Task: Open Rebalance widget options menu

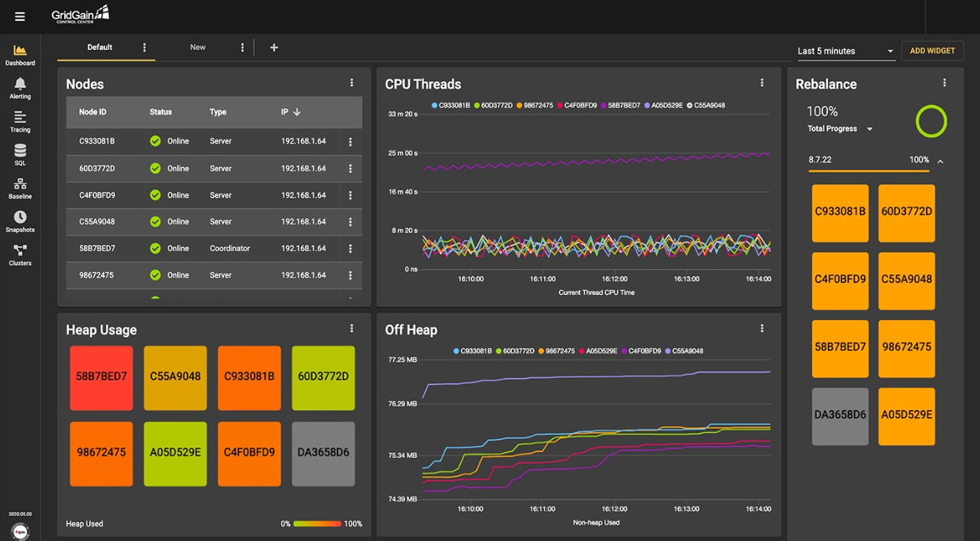Action: [x=945, y=83]
